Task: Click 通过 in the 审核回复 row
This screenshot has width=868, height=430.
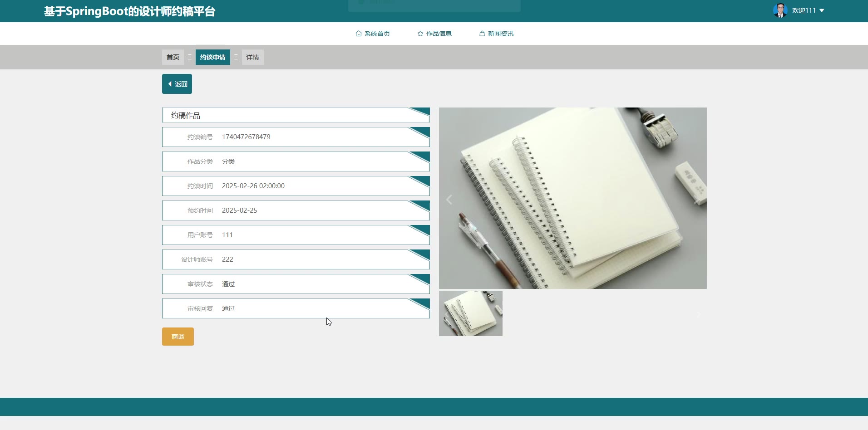Action: 228,308
